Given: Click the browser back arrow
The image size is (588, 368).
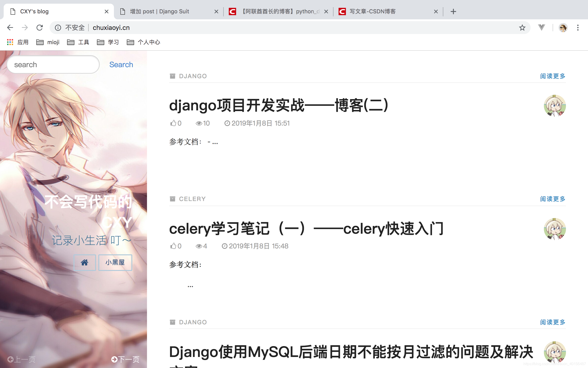Looking at the screenshot, I should tap(10, 28).
